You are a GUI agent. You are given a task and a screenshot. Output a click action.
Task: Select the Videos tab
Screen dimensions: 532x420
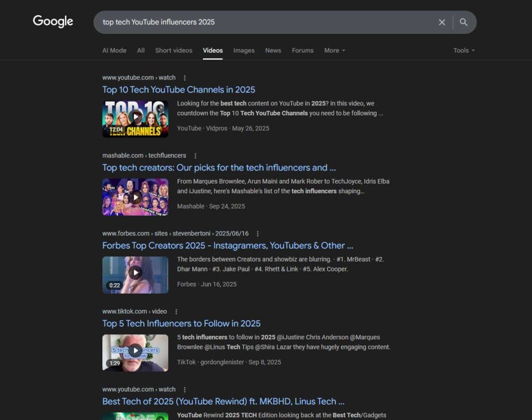pos(212,50)
